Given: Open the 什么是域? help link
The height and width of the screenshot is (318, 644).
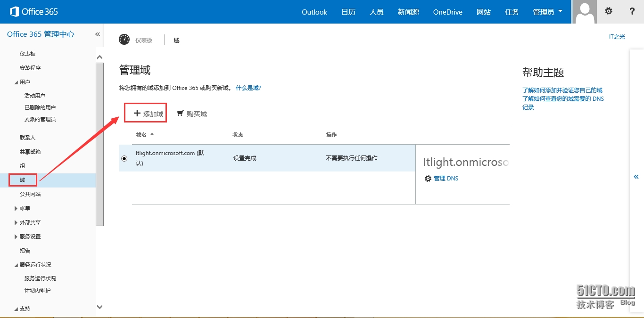Looking at the screenshot, I should [x=248, y=88].
